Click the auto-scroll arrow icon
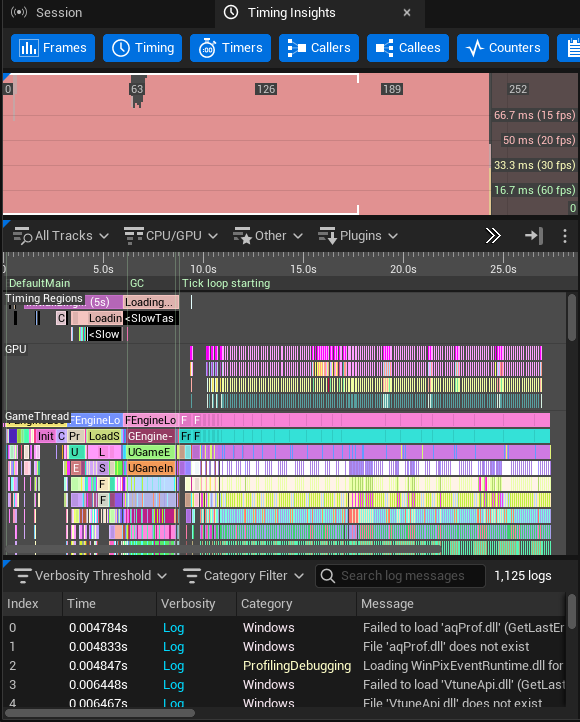The width and height of the screenshot is (580, 722). [x=534, y=236]
